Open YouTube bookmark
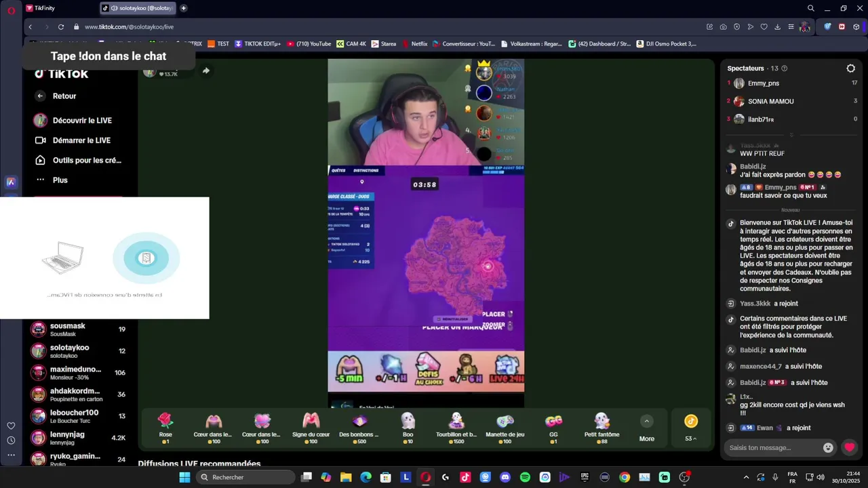The image size is (868, 488). click(x=309, y=44)
